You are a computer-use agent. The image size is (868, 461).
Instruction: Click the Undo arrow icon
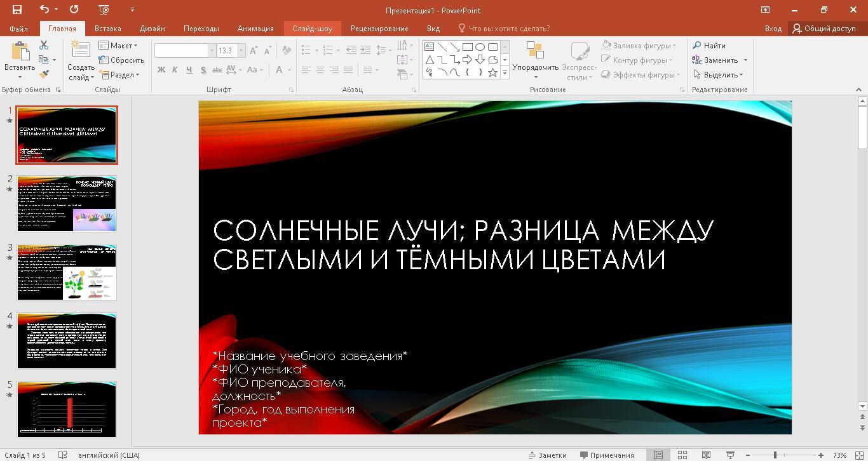[x=44, y=10]
